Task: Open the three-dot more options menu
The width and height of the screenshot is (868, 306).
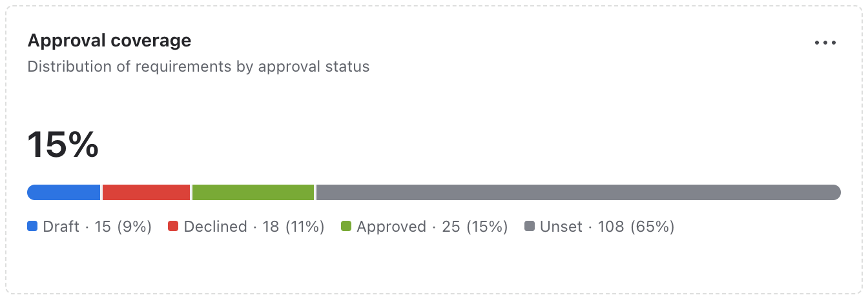Action: [825, 43]
